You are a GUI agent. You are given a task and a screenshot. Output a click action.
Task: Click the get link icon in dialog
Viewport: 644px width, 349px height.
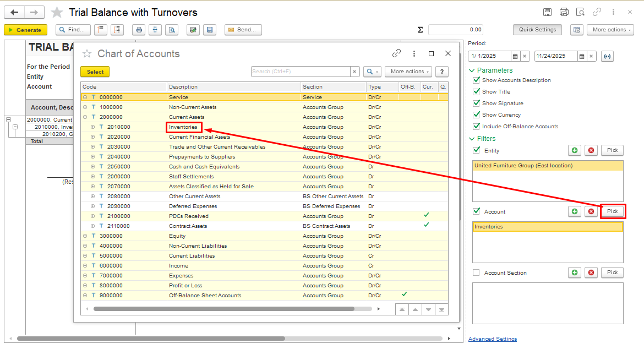396,53
